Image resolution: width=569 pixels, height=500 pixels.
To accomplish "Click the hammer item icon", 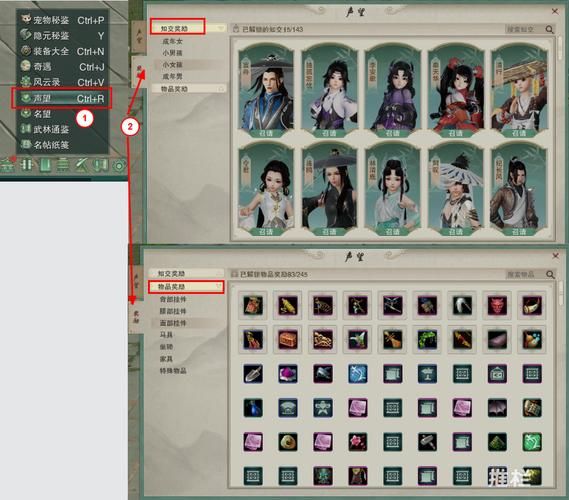I will click(x=427, y=442).
